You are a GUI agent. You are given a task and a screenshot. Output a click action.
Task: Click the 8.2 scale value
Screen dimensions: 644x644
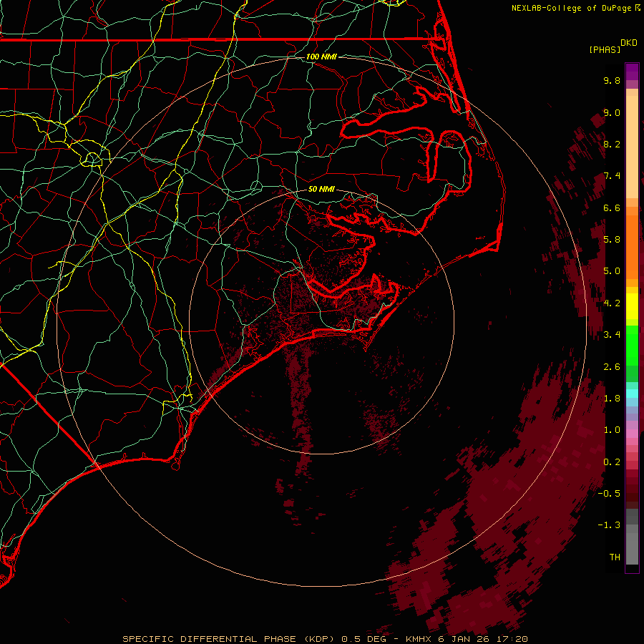(612, 144)
